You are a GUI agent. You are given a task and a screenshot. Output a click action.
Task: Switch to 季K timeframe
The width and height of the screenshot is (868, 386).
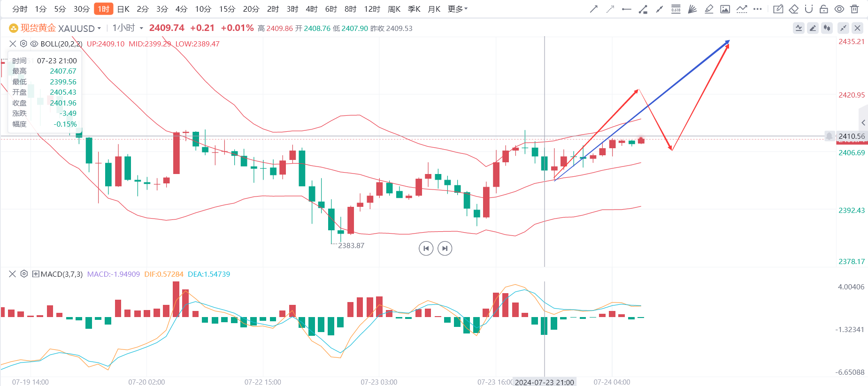[414, 9]
